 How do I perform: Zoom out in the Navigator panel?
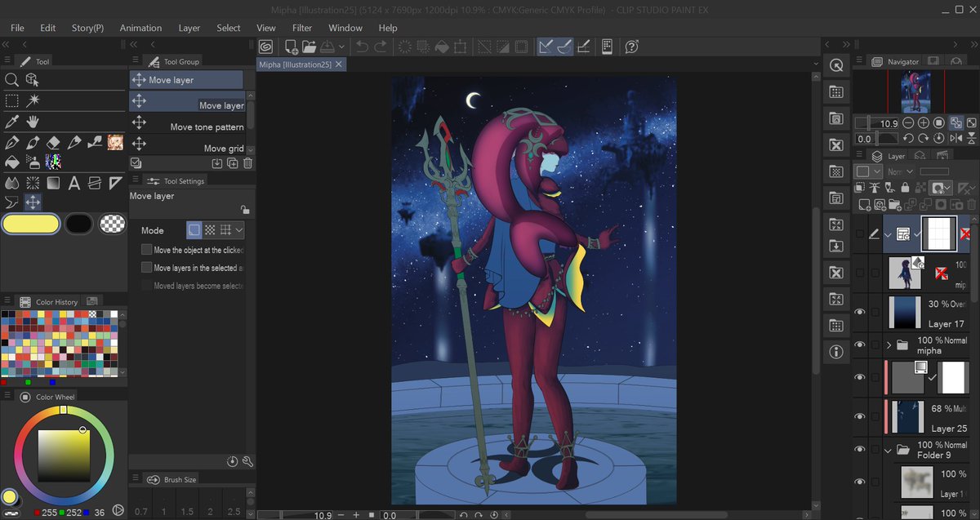tap(910, 123)
